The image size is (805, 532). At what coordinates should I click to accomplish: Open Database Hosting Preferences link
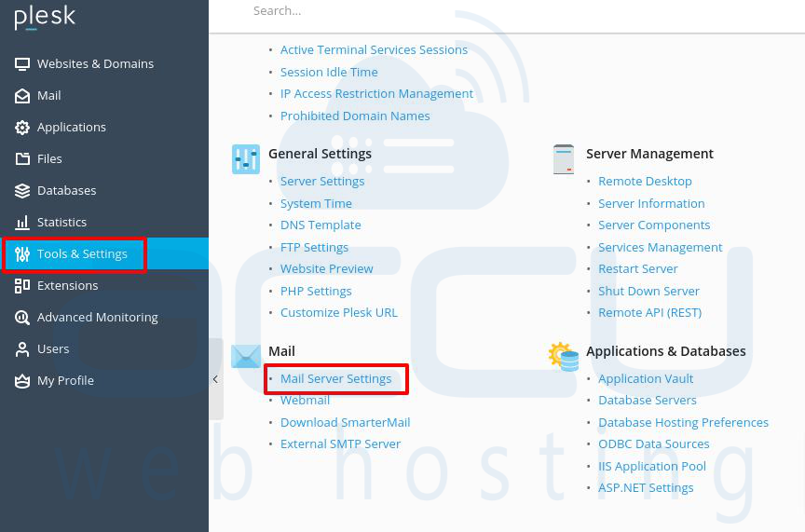(683, 423)
